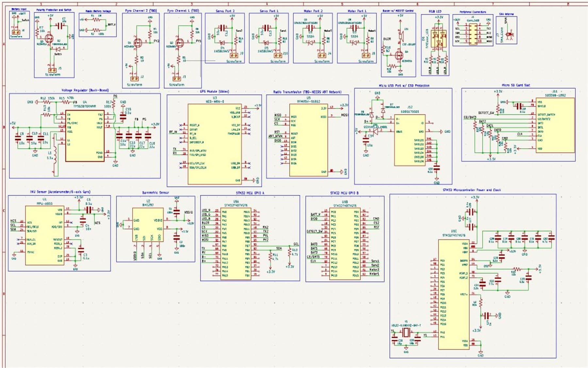Select the BME280 barometric sensor U2
This screenshot has height=368, width=588.
click(x=148, y=224)
